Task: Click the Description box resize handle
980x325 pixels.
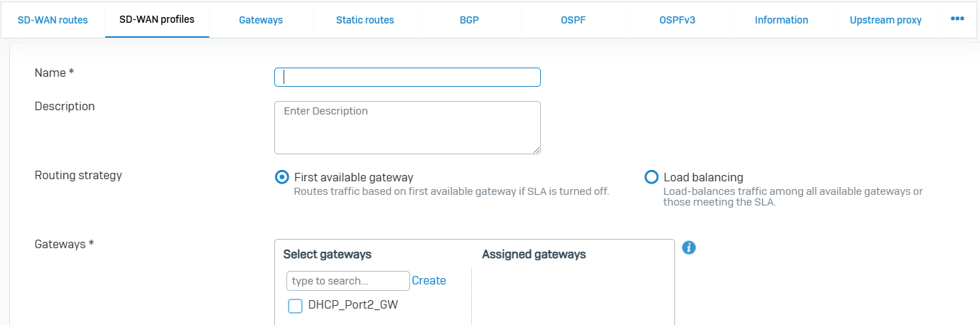Action: (x=537, y=149)
